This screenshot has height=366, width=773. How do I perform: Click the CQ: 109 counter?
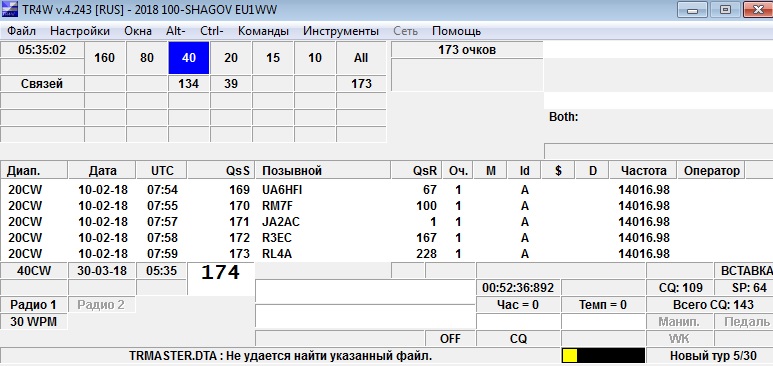680,288
